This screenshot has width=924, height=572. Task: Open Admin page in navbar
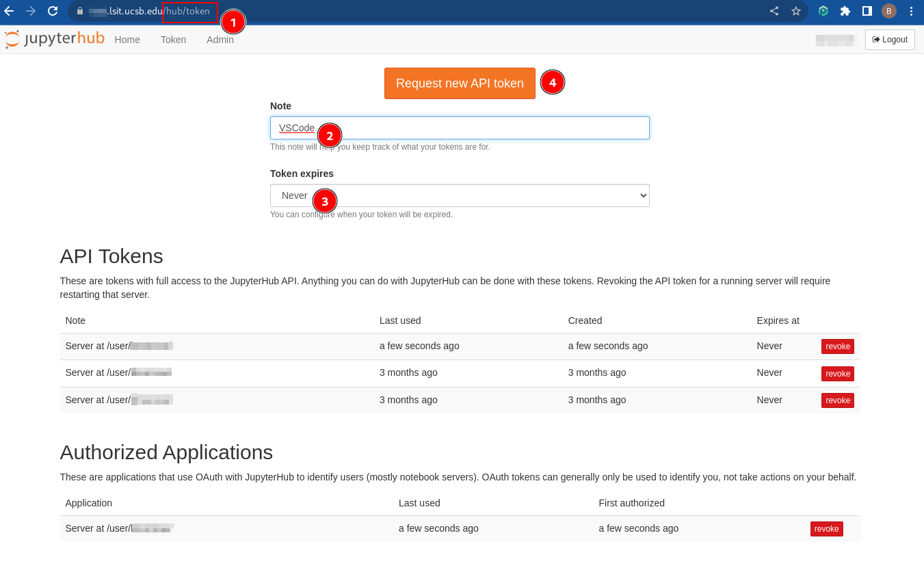click(x=220, y=40)
